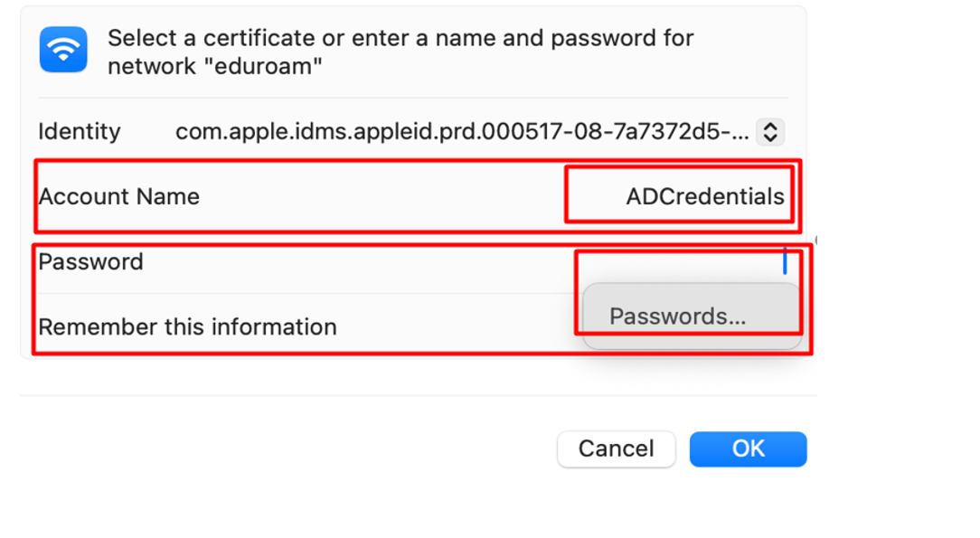Click empty space in Account Name row
Screen dimensions: 980x538
coord(382,197)
